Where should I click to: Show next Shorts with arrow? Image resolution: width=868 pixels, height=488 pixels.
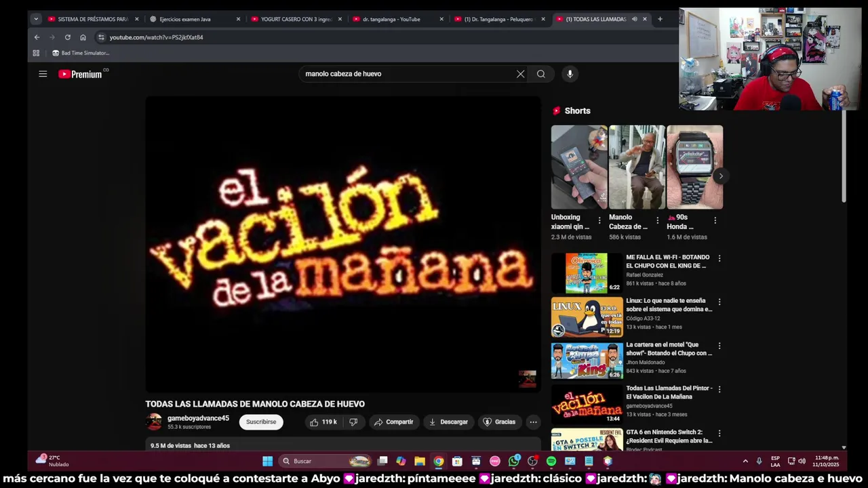720,176
